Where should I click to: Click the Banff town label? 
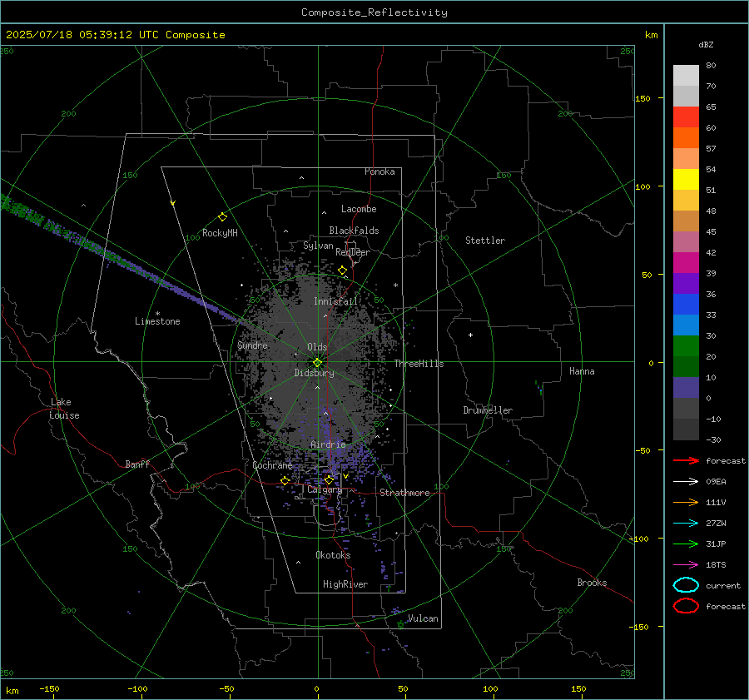point(137,464)
